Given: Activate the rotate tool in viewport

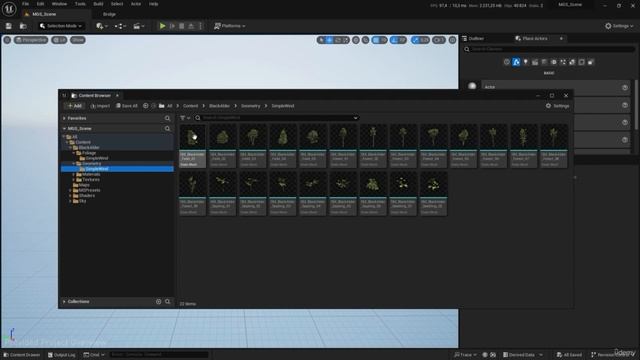Looking at the screenshot, I should (x=338, y=40).
